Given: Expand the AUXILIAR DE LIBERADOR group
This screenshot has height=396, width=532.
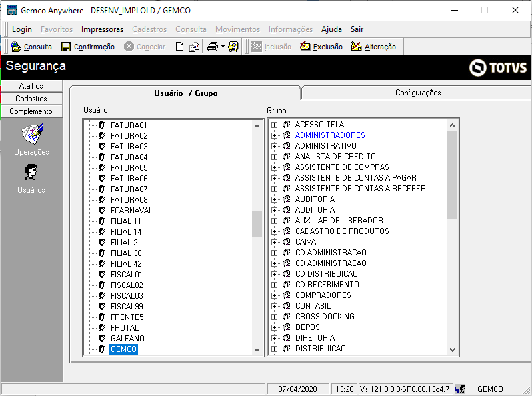Looking at the screenshot, I should [x=274, y=221].
